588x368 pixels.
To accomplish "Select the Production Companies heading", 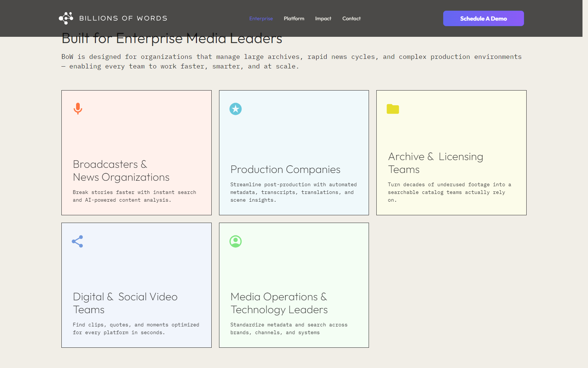I will 286,169.
